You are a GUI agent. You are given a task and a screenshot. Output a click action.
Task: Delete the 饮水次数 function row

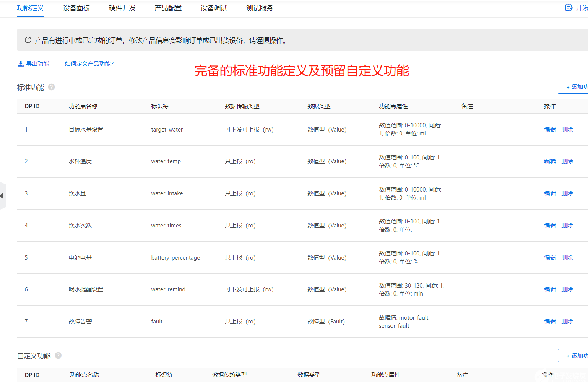(567, 226)
